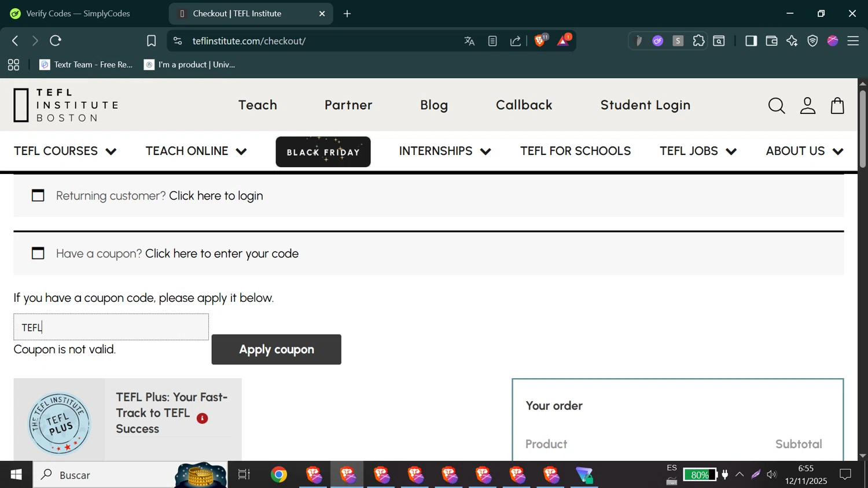Open the Teach menu item
Screen dimensions: 868x488
(x=258, y=105)
